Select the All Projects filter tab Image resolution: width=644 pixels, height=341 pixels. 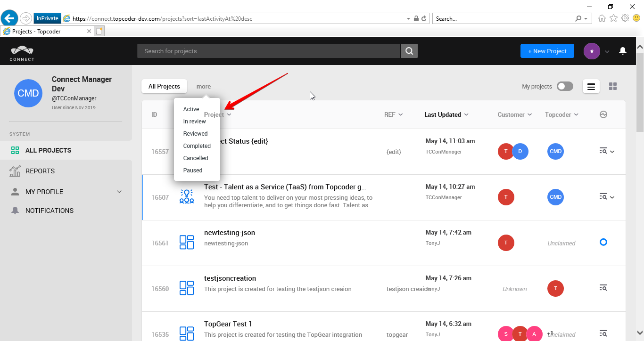click(164, 86)
